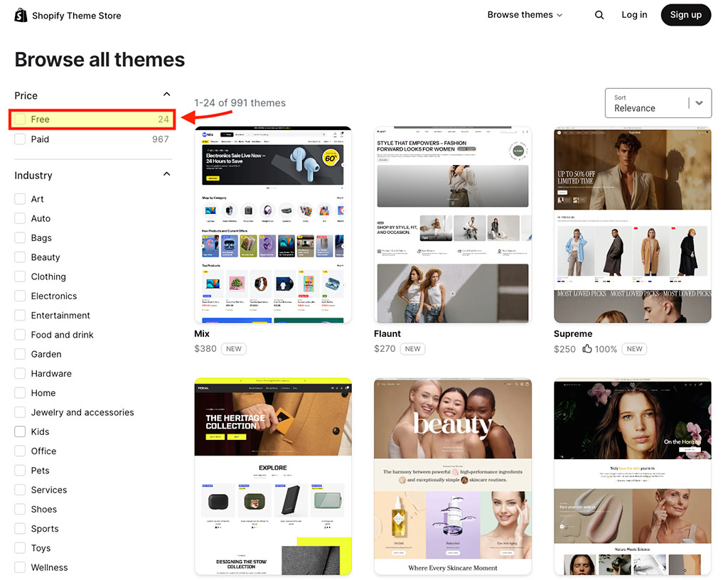Enable the Beauty industry filter
Image resolution: width=728 pixels, height=580 pixels.
point(21,257)
